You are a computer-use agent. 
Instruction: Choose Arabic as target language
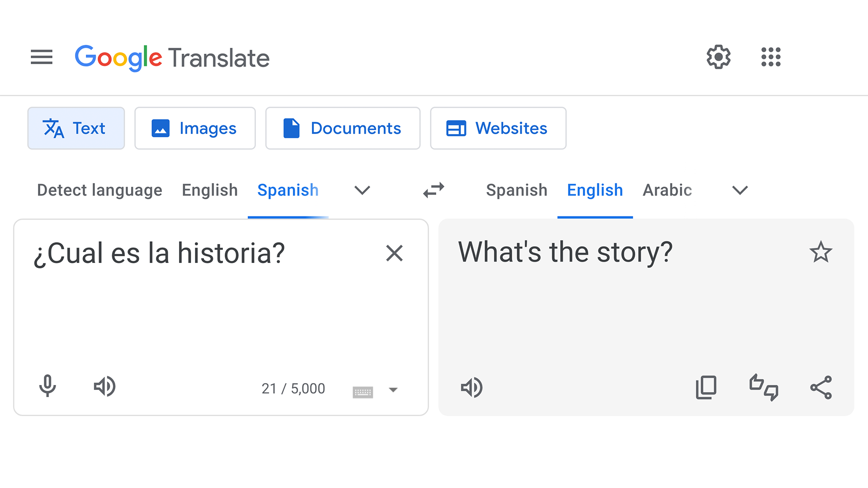(x=667, y=190)
